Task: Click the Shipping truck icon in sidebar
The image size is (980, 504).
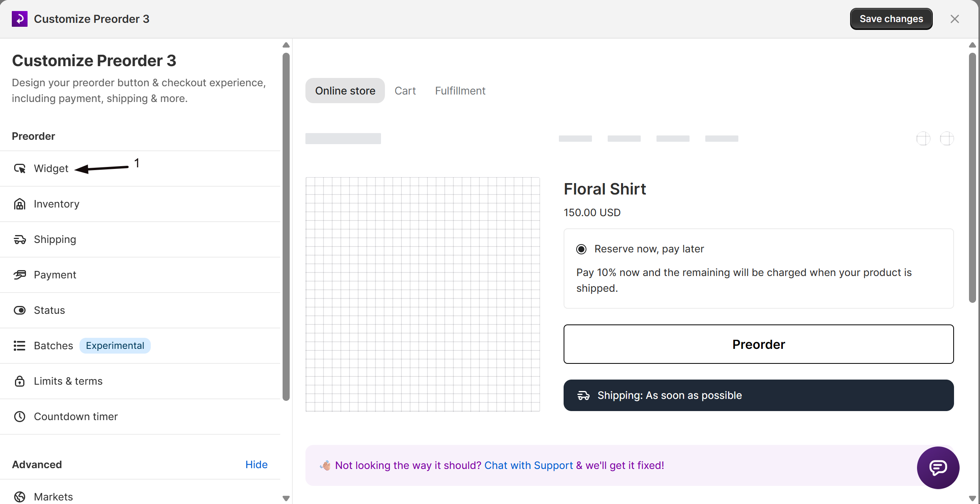Action: pos(20,239)
